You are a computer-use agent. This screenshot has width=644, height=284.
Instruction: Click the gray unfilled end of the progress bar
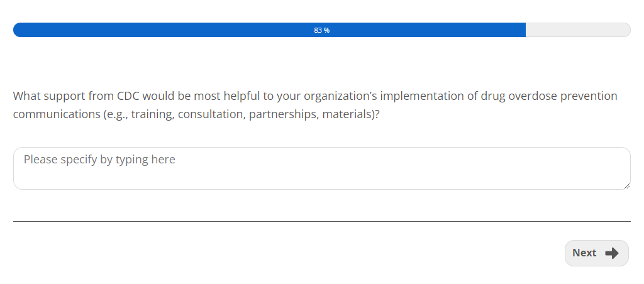click(577, 30)
